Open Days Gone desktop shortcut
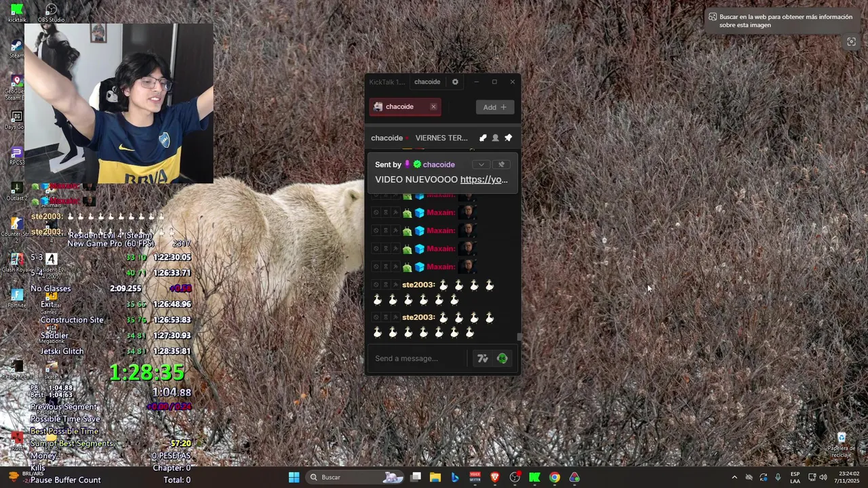 (x=15, y=120)
